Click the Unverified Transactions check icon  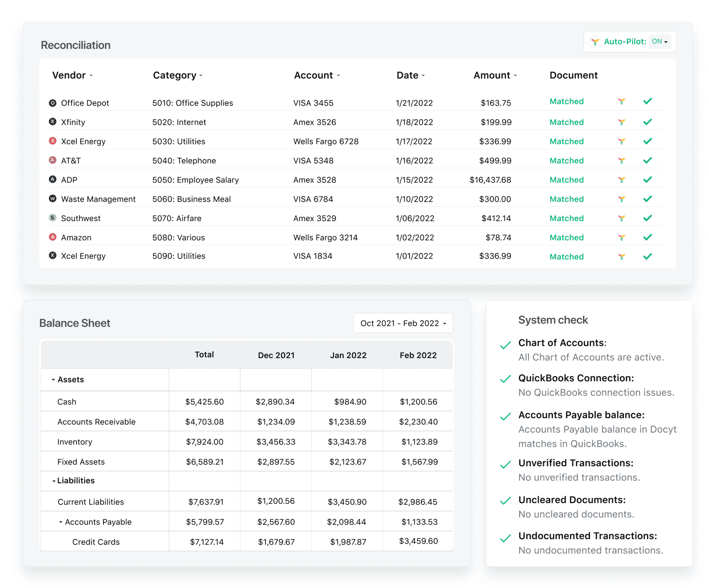click(505, 464)
